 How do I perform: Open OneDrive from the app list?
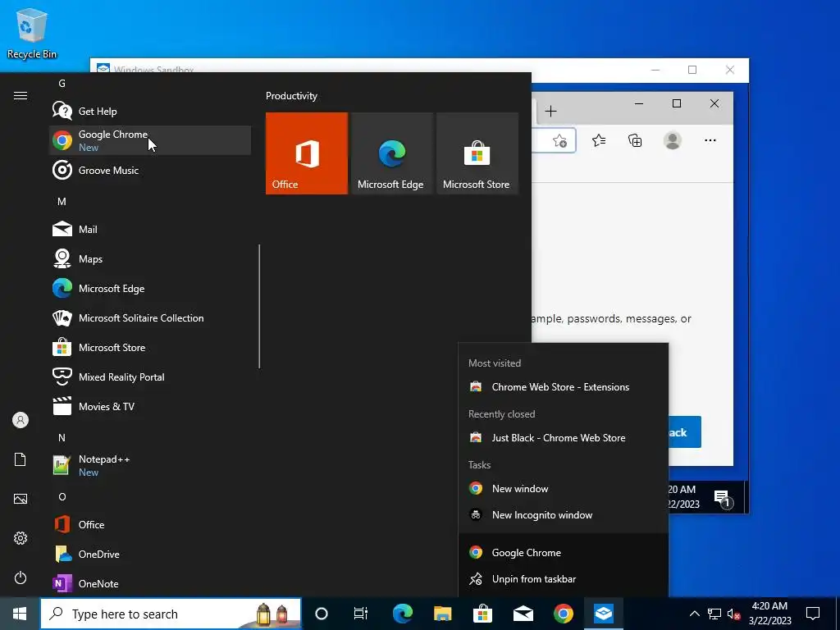(x=150, y=554)
